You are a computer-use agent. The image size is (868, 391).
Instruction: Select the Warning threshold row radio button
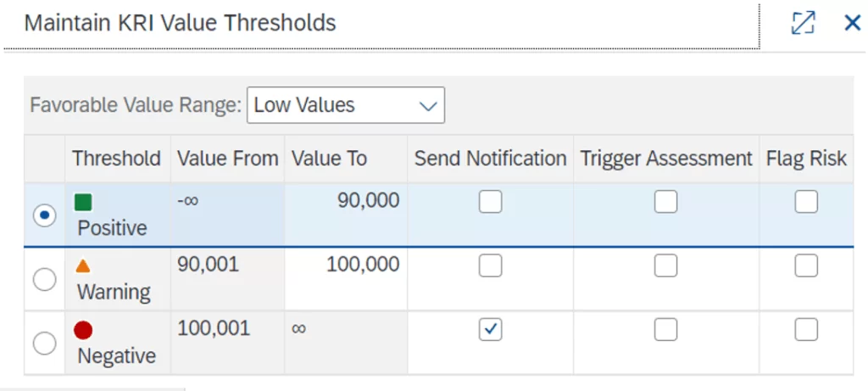tap(44, 279)
